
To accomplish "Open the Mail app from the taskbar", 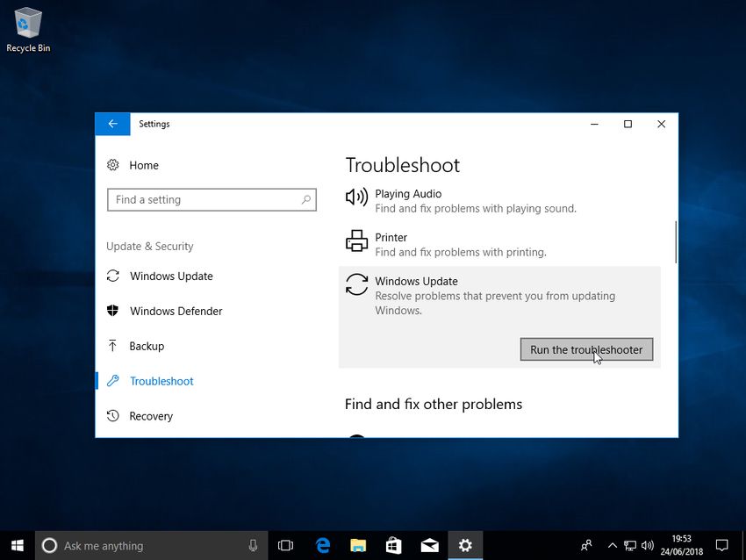I will click(x=430, y=545).
